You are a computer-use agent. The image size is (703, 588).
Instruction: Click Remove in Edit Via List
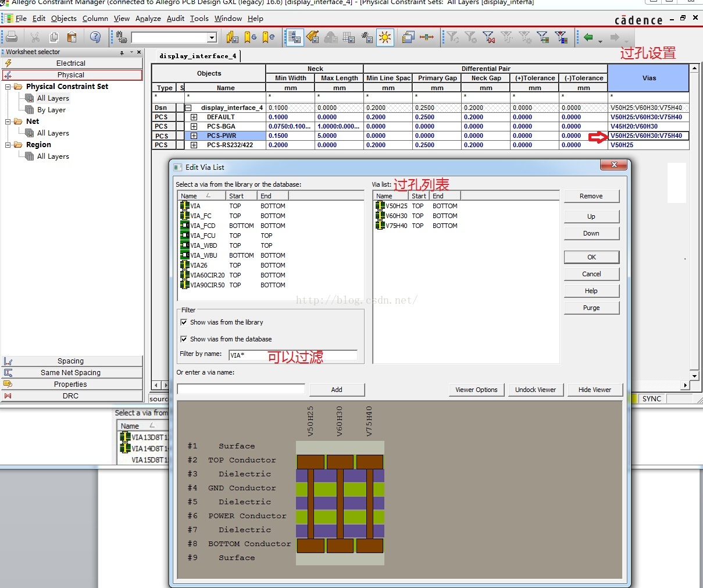pyautogui.click(x=591, y=196)
